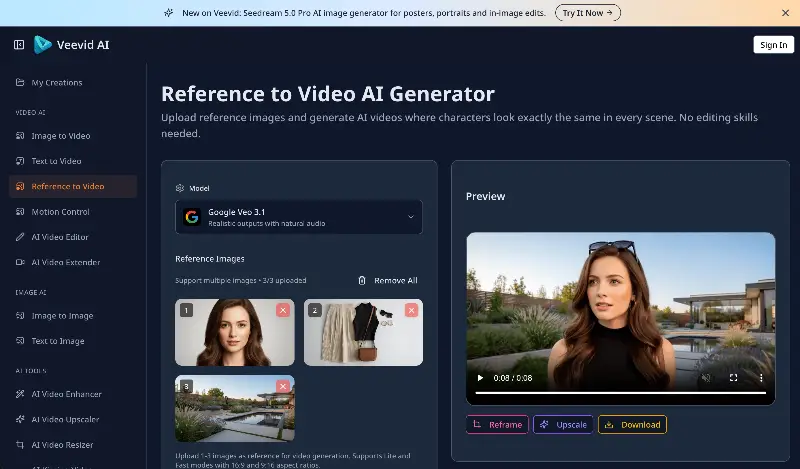800x469 pixels.
Task: Remove reference image 1 with red X
Action: click(x=283, y=310)
